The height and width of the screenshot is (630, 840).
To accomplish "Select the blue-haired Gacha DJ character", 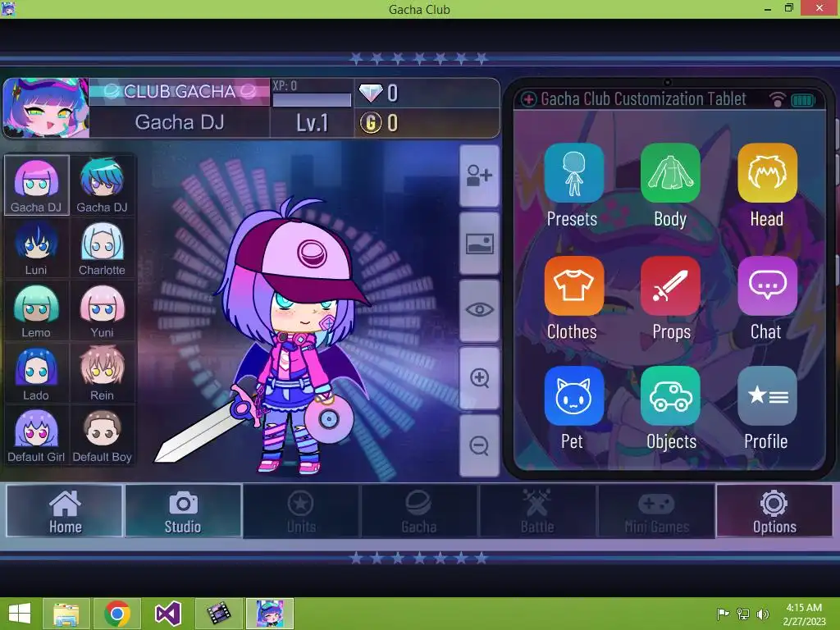I will coord(103,185).
